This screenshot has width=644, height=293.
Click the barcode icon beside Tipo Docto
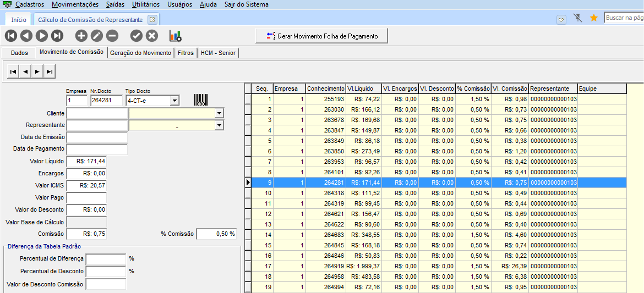(x=200, y=100)
